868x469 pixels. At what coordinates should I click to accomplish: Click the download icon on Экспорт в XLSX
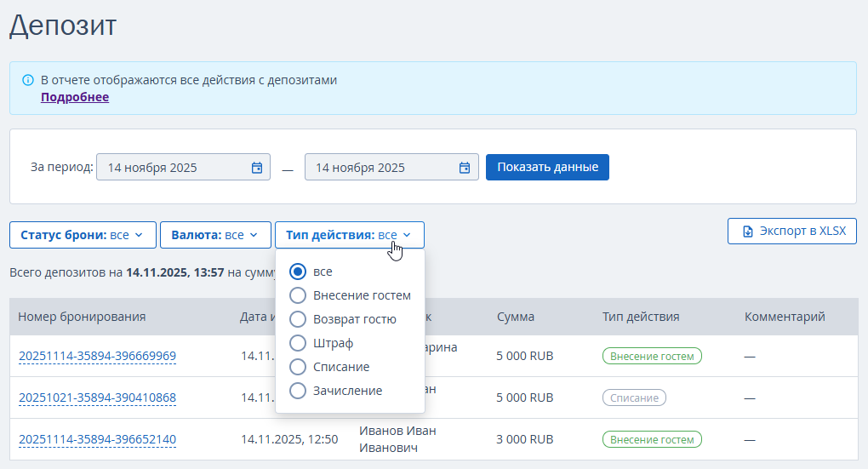point(747,232)
